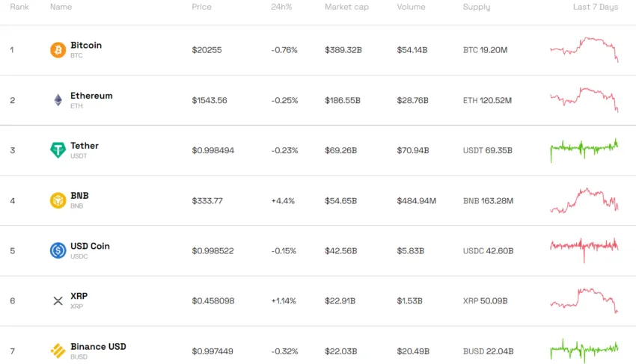
Task: Sort by Volume column header
Action: 412,7
